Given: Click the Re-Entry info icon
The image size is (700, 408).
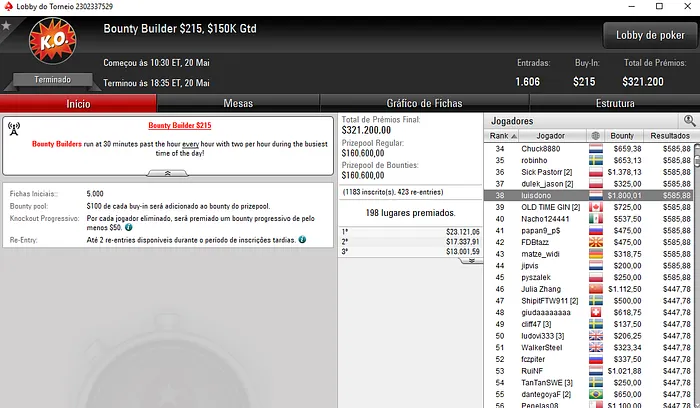Looking at the screenshot, I should (302, 240).
